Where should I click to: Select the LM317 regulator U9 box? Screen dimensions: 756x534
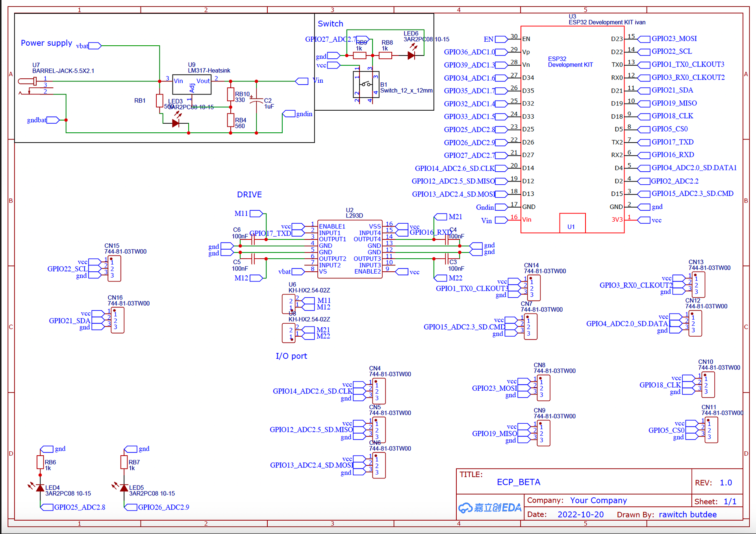(x=192, y=84)
